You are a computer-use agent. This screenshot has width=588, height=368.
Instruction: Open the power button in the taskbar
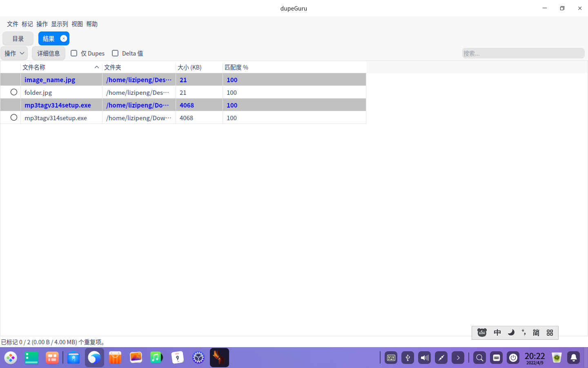point(513,358)
